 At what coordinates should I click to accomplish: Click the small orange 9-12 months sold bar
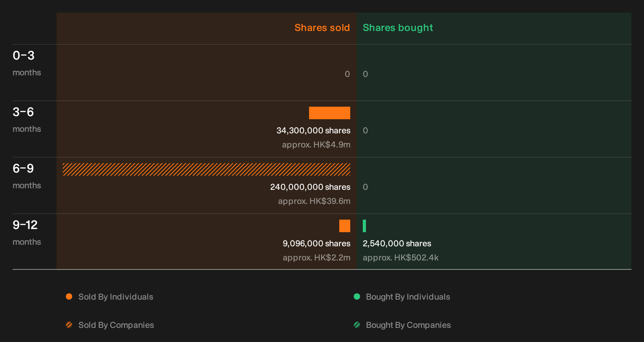pyautogui.click(x=345, y=226)
